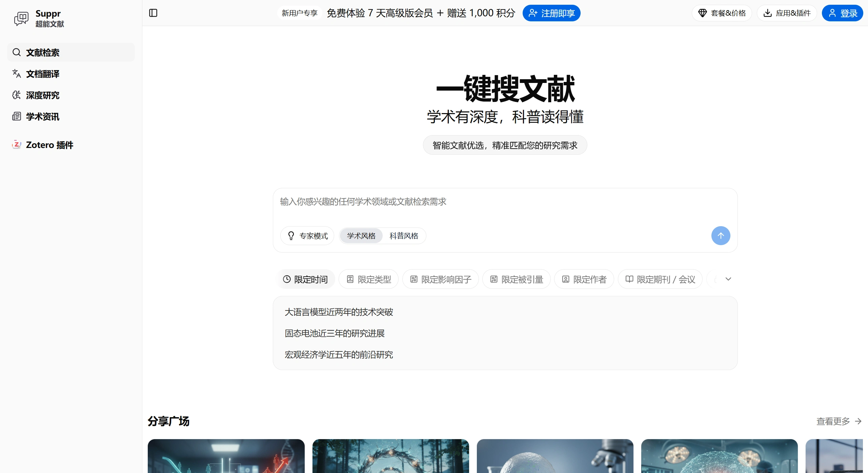868x473 pixels.
Task: Open 文献检索 in the sidebar
Action: click(x=71, y=52)
